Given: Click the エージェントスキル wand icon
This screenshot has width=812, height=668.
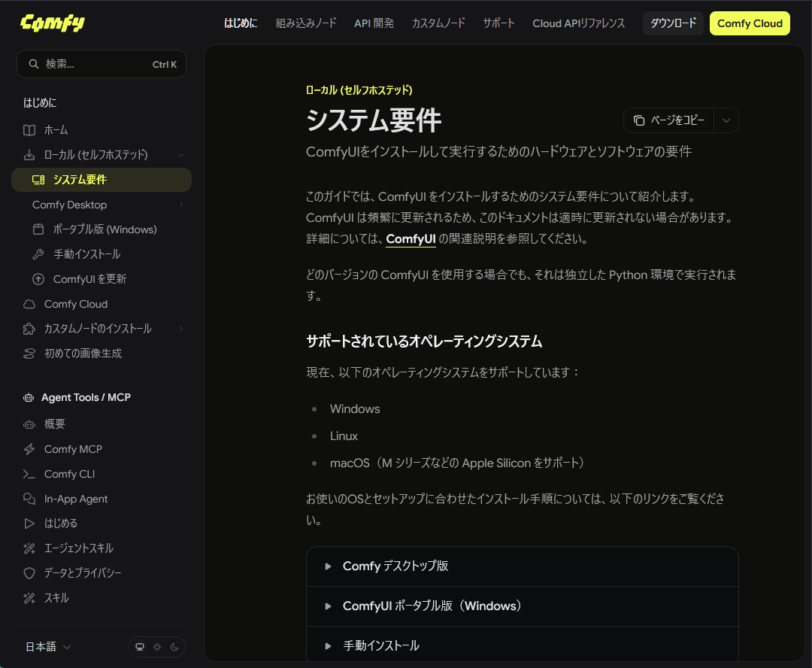Looking at the screenshot, I should click(x=29, y=548).
